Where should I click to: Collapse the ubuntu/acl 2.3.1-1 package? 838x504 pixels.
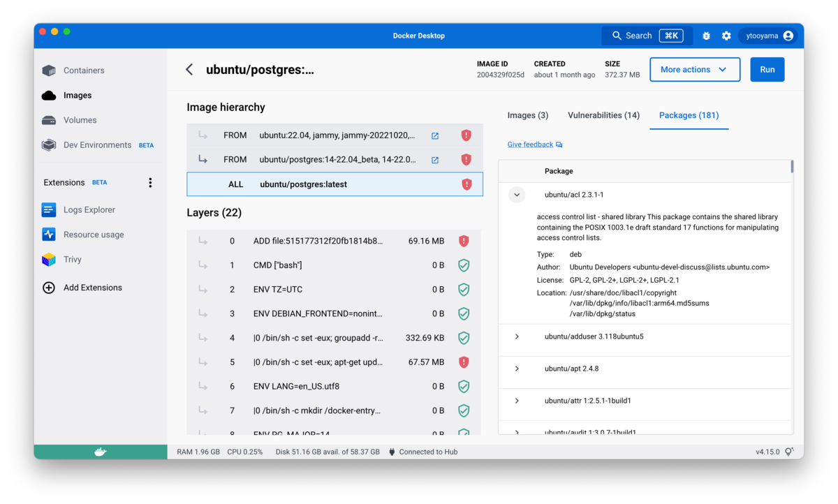517,195
